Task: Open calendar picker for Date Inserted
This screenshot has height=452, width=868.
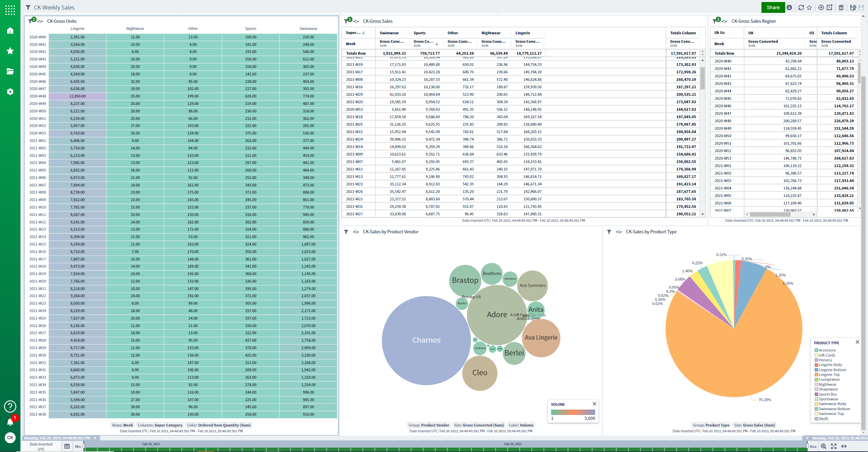Action: (x=67, y=446)
